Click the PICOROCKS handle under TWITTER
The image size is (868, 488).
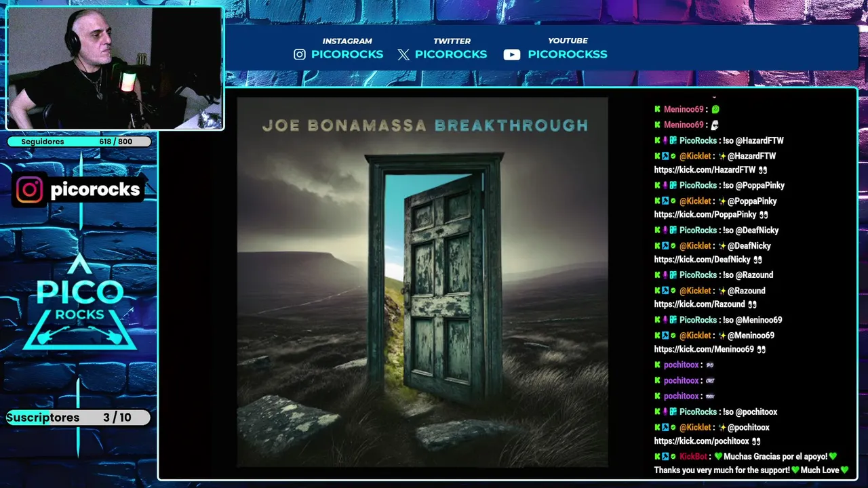(451, 54)
